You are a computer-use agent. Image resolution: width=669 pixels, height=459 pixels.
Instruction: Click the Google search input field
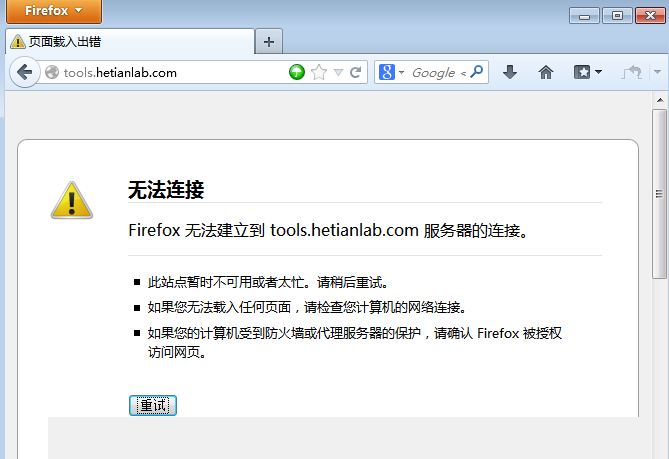tap(437, 73)
